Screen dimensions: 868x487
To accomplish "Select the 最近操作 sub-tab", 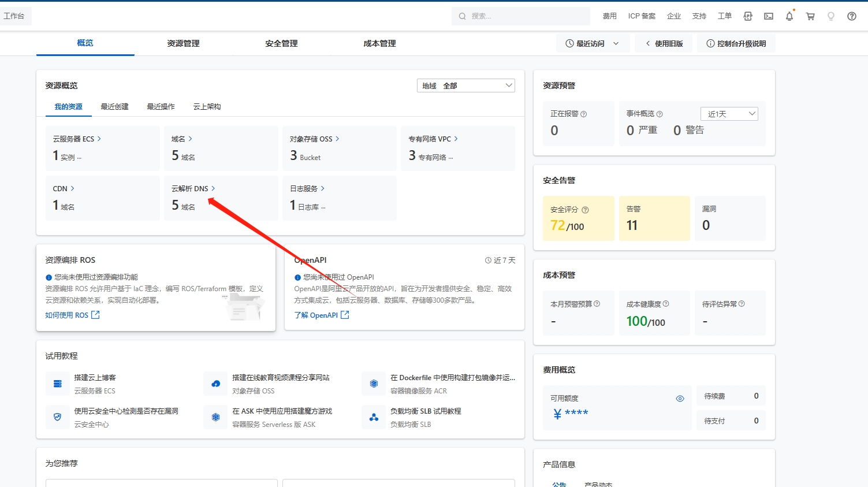I will pos(161,107).
